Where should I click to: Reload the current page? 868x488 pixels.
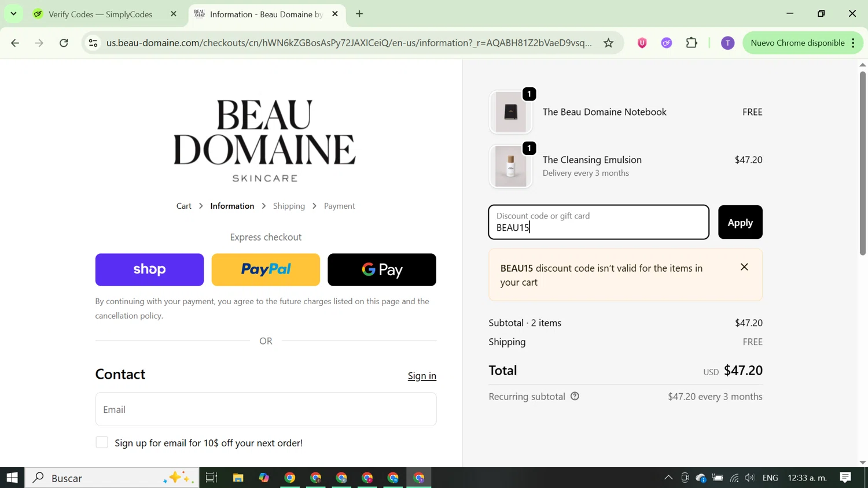pyautogui.click(x=64, y=43)
